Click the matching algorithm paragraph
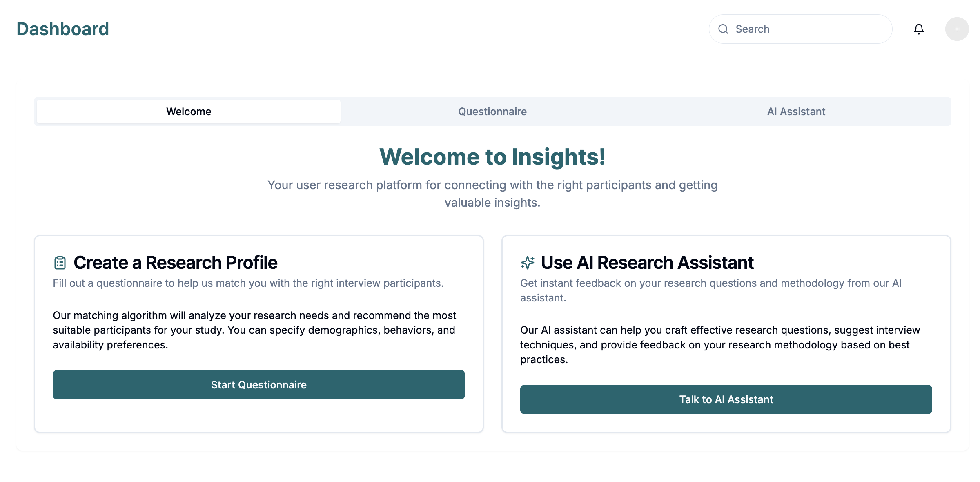Screen dimensions: 980x482 point(254,330)
